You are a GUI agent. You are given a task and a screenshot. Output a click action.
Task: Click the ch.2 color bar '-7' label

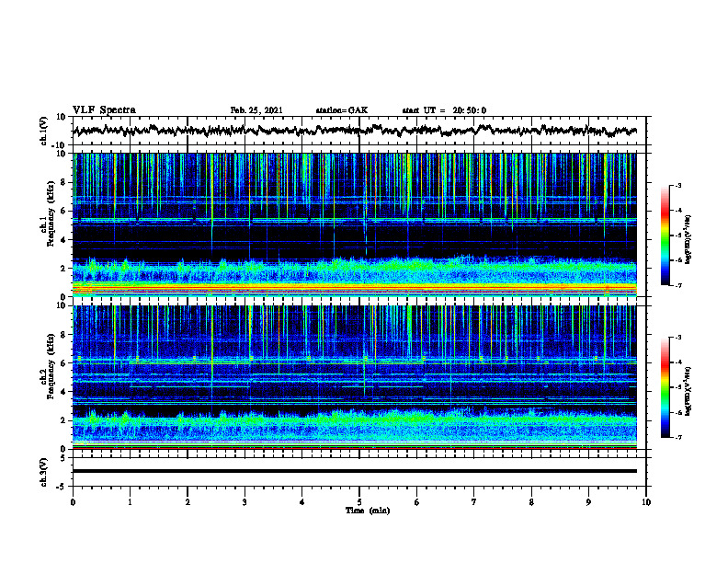click(x=677, y=437)
